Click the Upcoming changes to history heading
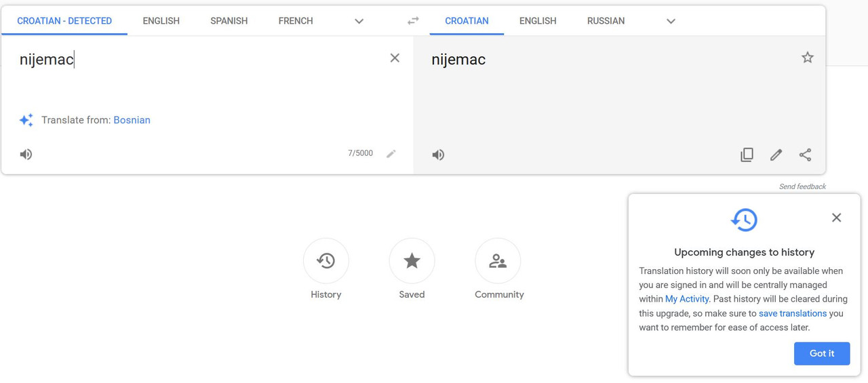This screenshot has width=868, height=383. (x=744, y=252)
